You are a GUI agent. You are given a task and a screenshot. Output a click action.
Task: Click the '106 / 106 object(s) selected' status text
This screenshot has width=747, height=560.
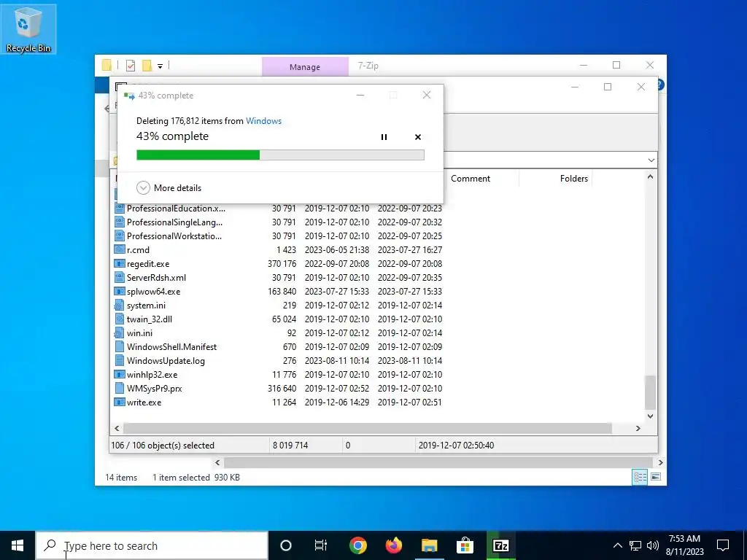tap(163, 446)
